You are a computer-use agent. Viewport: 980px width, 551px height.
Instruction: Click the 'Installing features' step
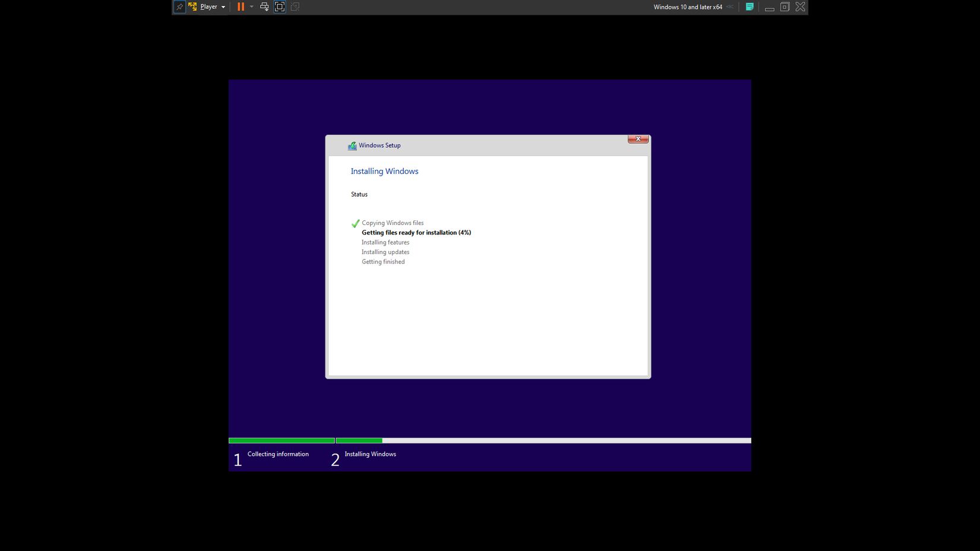tap(385, 242)
